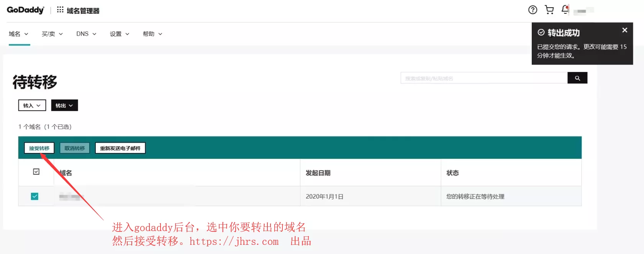Toggle the select-all header checkbox
Screen dimensions: 644x254
tap(36, 172)
